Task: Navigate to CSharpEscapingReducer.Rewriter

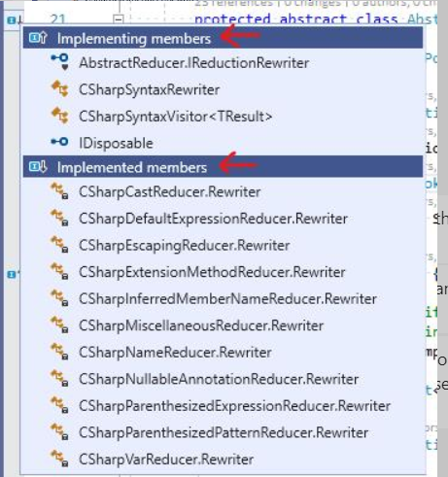Action: coord(185,245)
